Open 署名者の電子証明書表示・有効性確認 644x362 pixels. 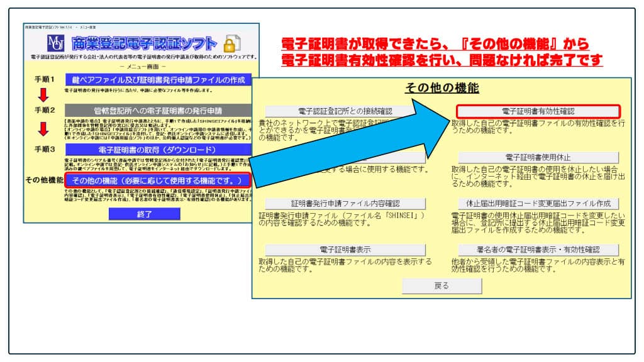coord(538,250)
